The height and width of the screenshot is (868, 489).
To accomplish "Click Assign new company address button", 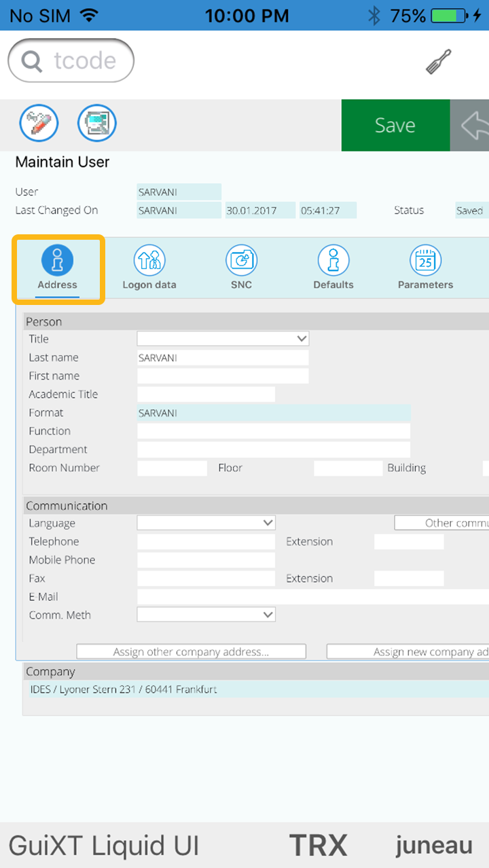I will tap(407, 651).
